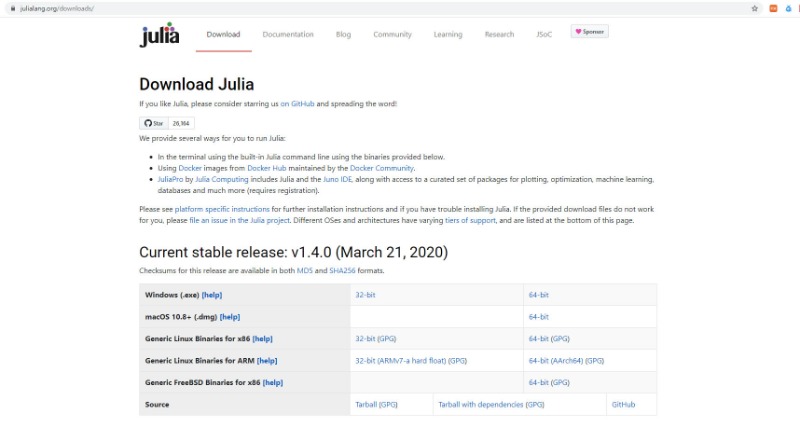The height and width of the screenshot is (439, 800).
Task: Click the blue browser extension icon
Action: coord(788,9)
